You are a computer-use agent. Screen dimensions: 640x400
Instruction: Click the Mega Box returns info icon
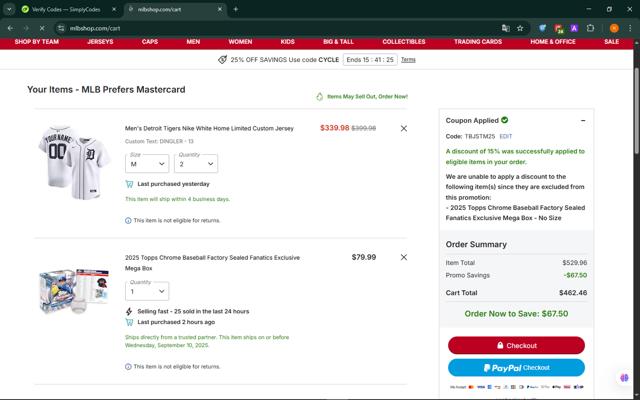tap(128, 367)
